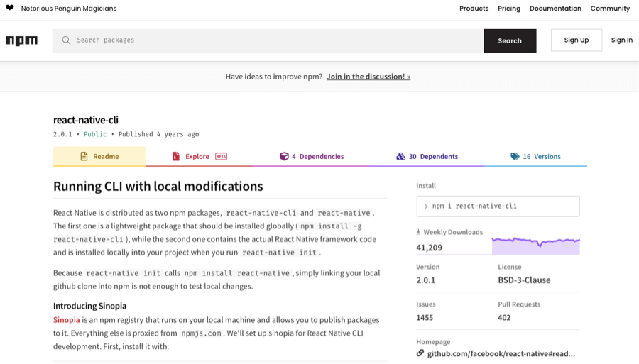Copy the npm i react-native-cli install command
639x364 pixels.
(x=498, y=206)
